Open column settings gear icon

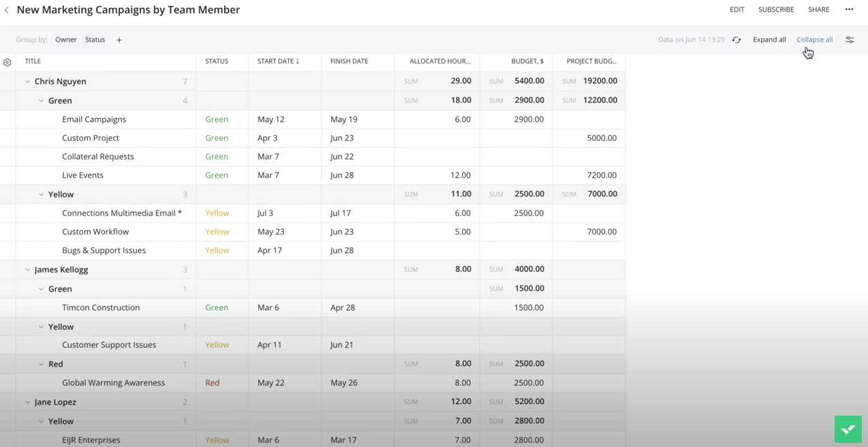tap(7, 62)
